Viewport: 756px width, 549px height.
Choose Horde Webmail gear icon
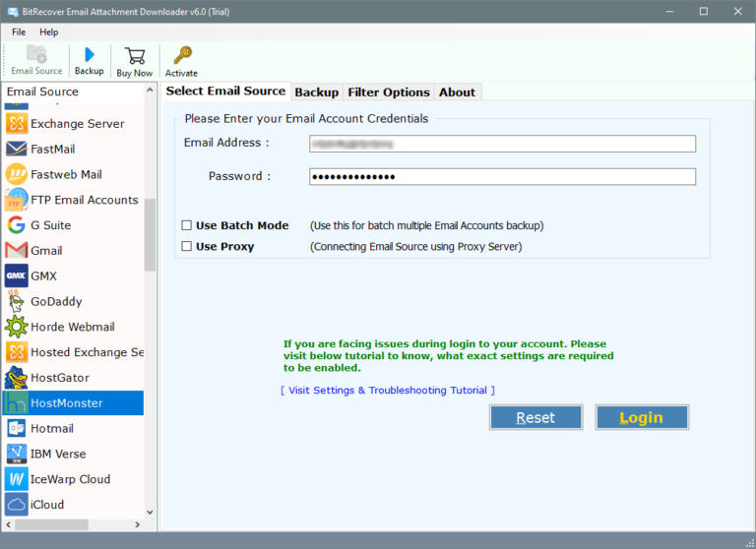[17, 327]
